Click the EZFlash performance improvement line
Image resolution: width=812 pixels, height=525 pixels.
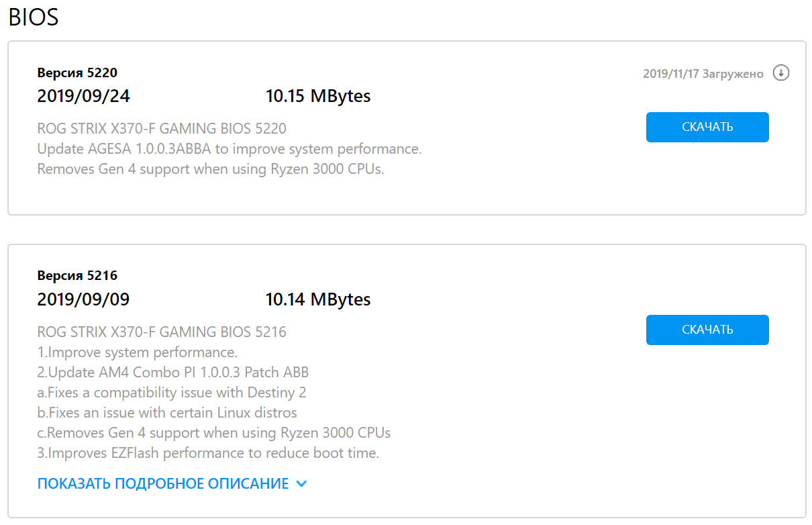pyautogui.click(x=208, y=452)
